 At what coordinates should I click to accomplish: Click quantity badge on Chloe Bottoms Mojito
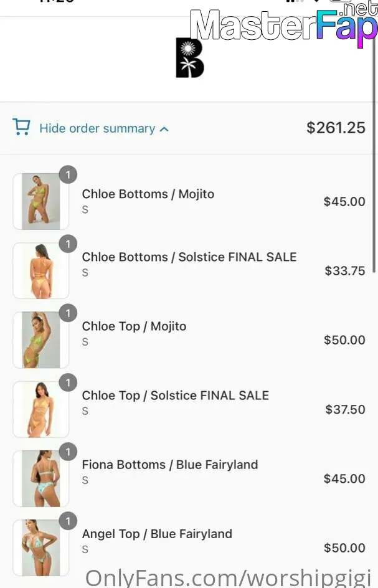(x=68, y=175)
